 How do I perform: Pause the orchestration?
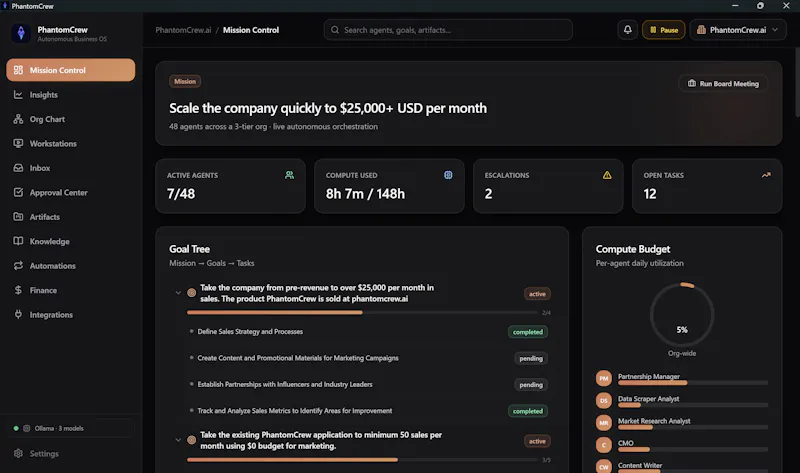click(x=663, y=30)
